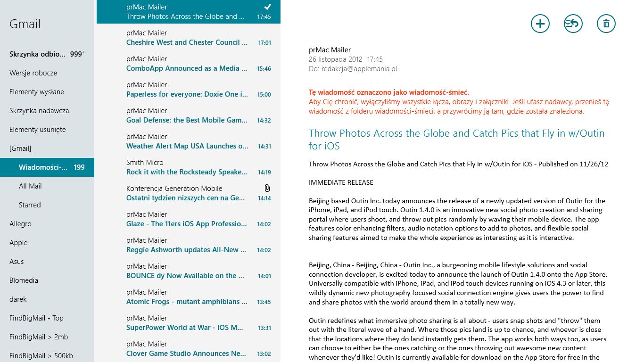Click sender name prMac Mailer in reading pane
The image size is (644, 362).
tap(330, 50)
